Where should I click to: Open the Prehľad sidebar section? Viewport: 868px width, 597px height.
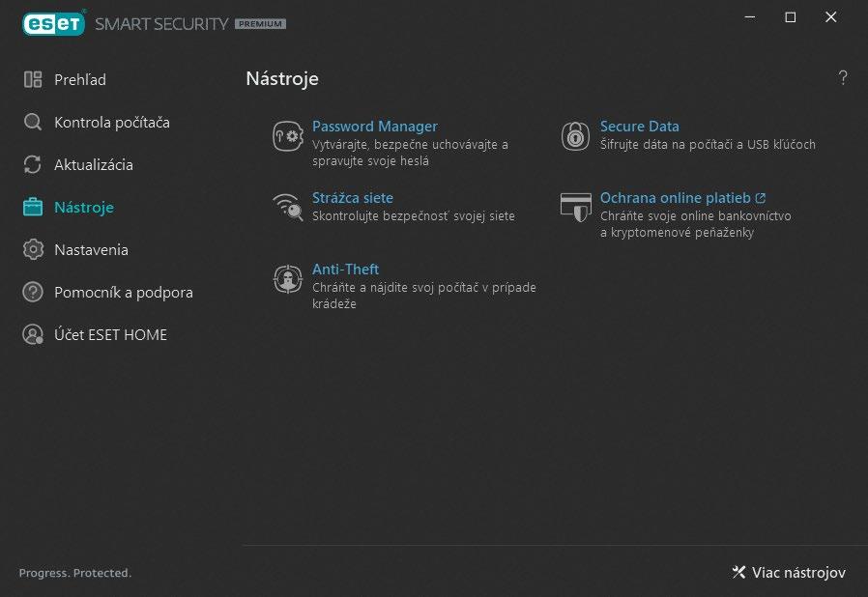(79, 79)
